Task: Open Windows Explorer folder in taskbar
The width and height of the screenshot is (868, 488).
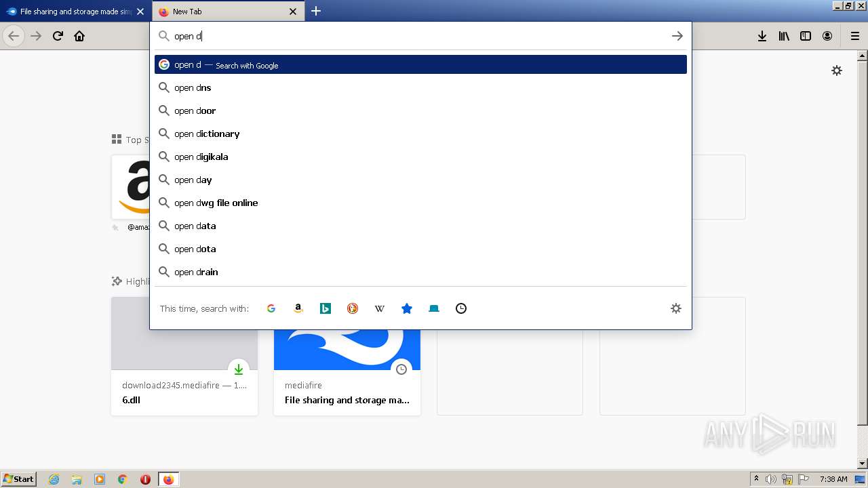Action: 77,479
